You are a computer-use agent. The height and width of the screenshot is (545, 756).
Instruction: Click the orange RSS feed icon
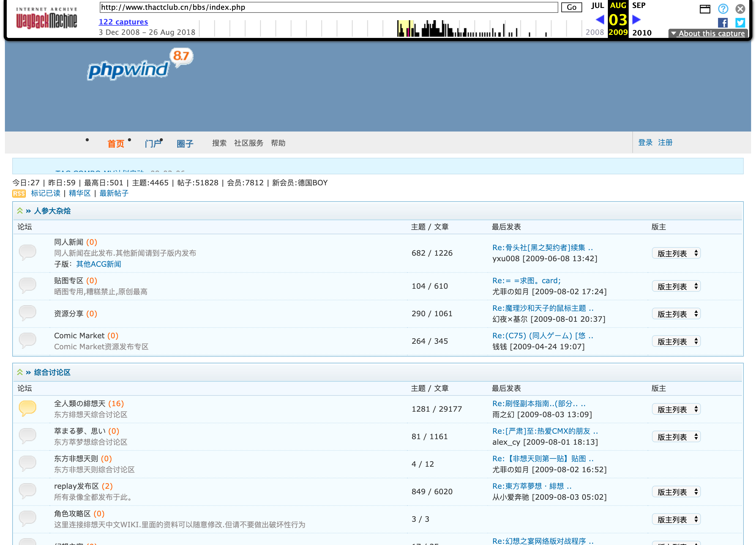click(x=19, y=194)
